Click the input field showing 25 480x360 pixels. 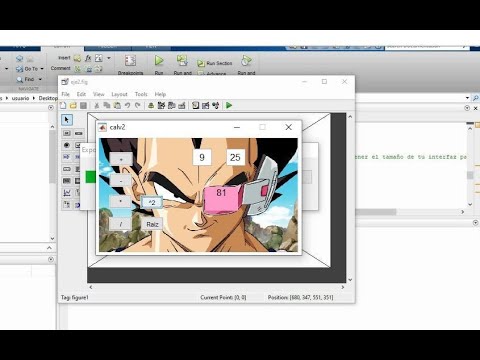tap(235, 157)
